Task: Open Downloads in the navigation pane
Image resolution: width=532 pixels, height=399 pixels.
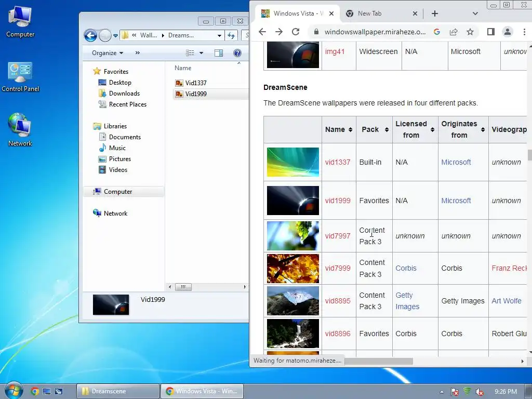Action: (x=124, y=94)
